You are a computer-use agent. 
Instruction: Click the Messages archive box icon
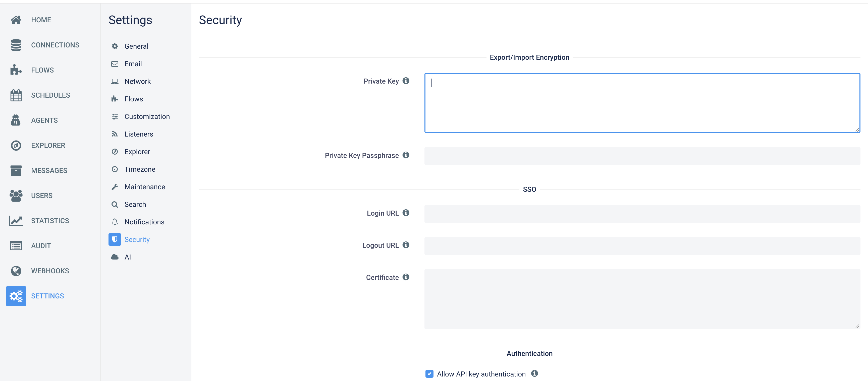pyautogui.click(x=16, y=170)
